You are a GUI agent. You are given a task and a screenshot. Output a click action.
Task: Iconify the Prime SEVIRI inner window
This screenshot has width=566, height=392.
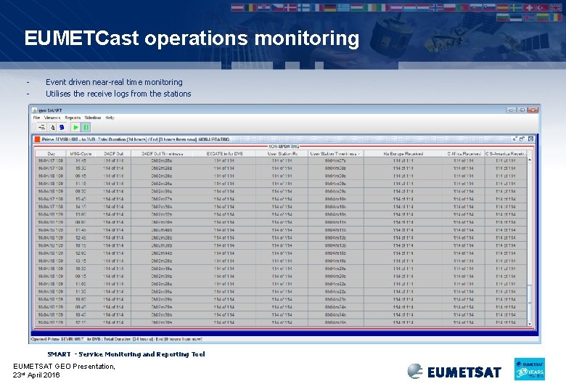(x=515, y=139)
